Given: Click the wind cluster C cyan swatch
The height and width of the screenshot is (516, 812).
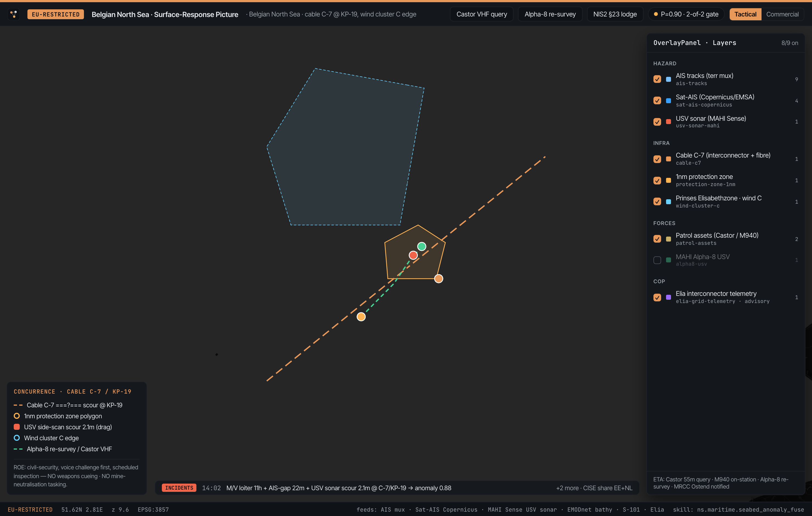Looking at the screenshot, I should point(668,201).
